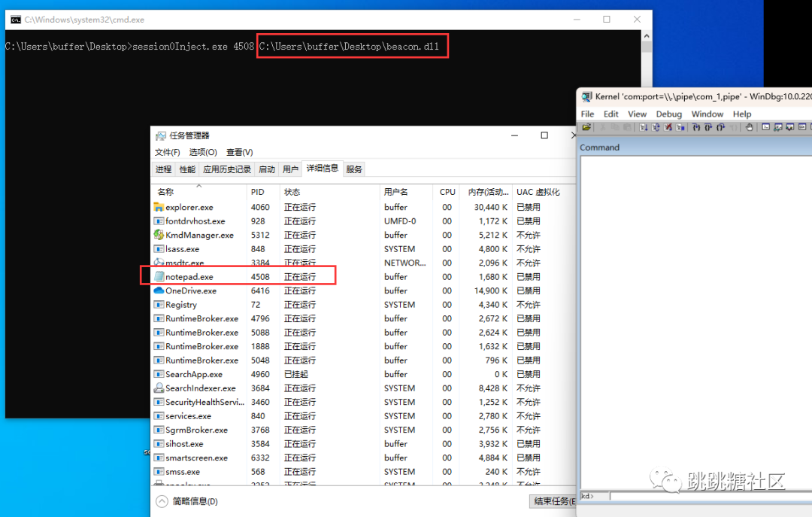
Task: Click the Restart debugging icon in WinDbg
Action: pyautogui.click(x=656, y=128)
